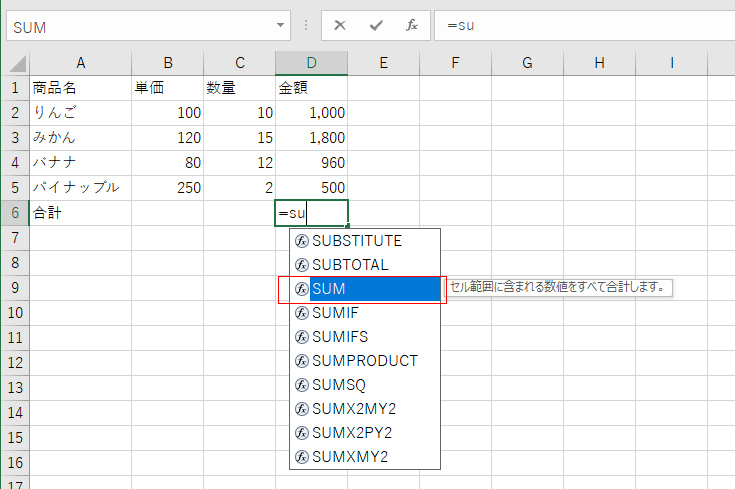Click cell B1 containing 単価
735x489 pixels.
point(168,88)
